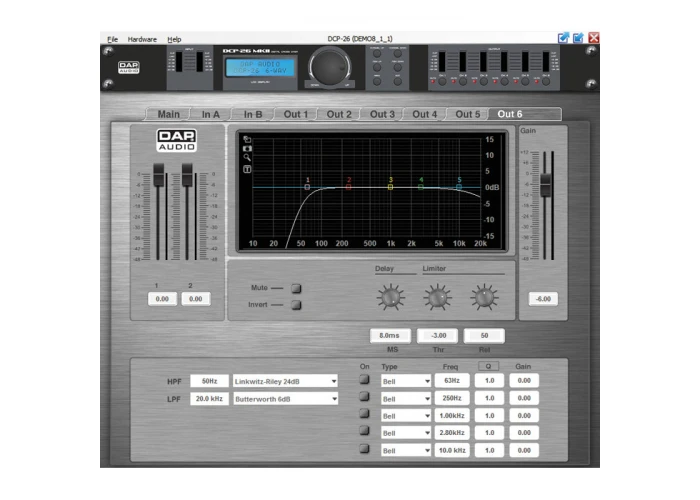Click the 63Hz Freq field
The height and width of the screenshot is (500, 700).
click(x=452, y=380)
